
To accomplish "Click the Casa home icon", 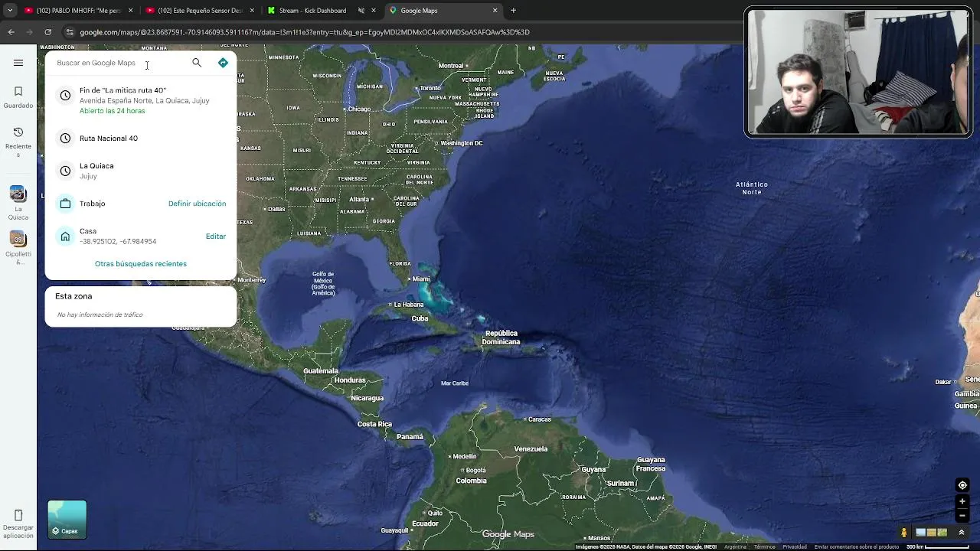I will tap(65, 236).
